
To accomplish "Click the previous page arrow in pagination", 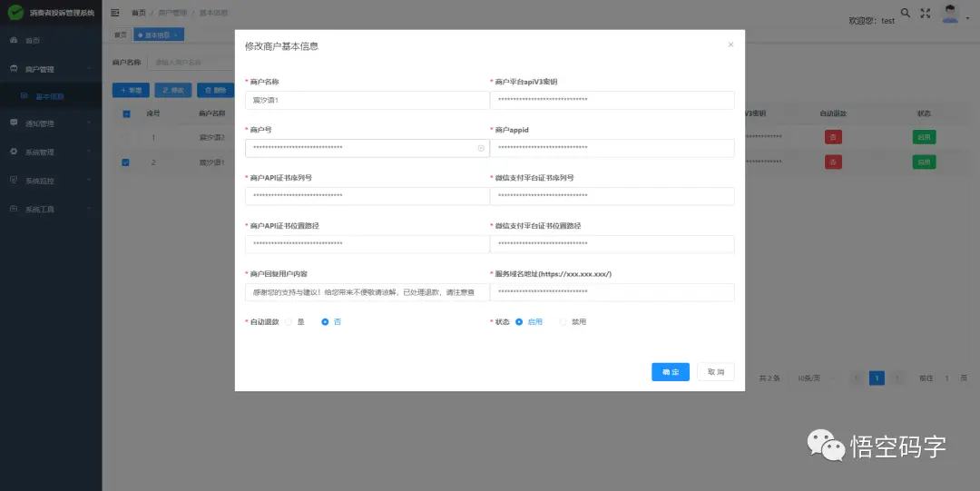I will (857, 378).
